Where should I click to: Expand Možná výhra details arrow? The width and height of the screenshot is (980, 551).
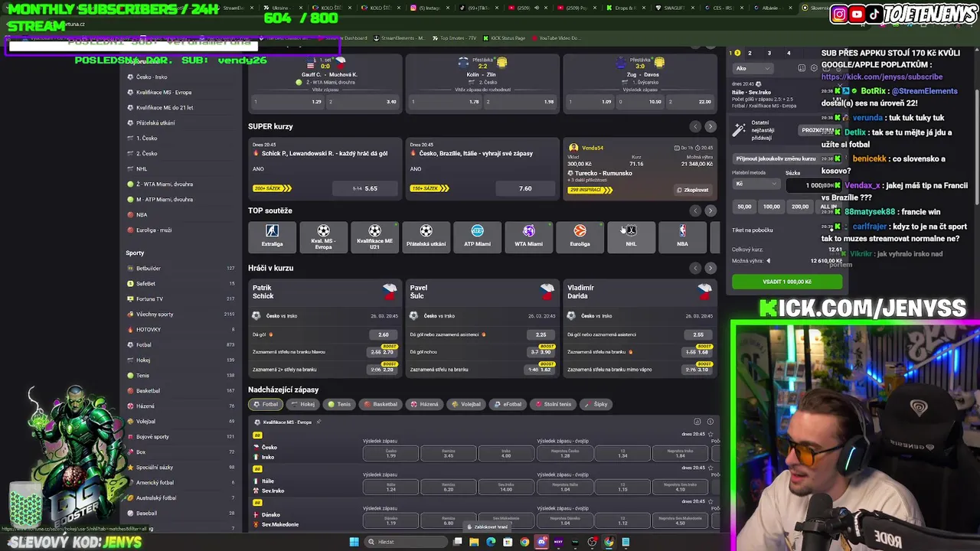769,261
